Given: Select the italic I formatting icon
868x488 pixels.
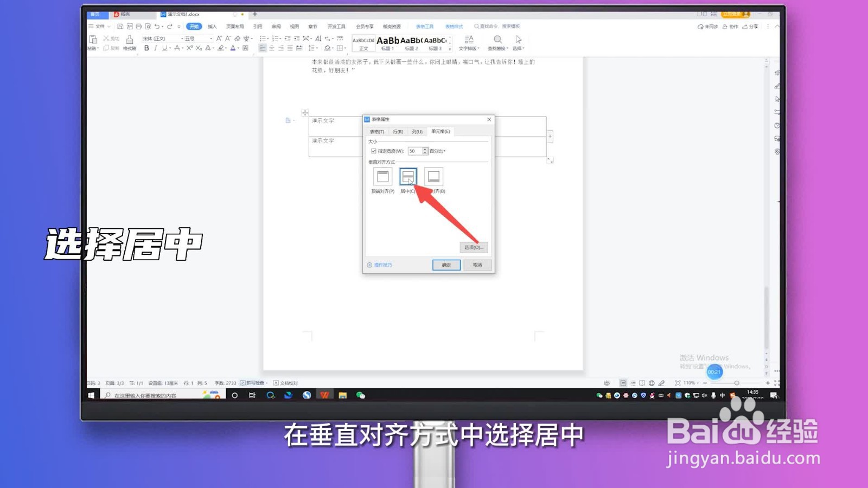Looking at the screenshot, I should coord(155,48).
